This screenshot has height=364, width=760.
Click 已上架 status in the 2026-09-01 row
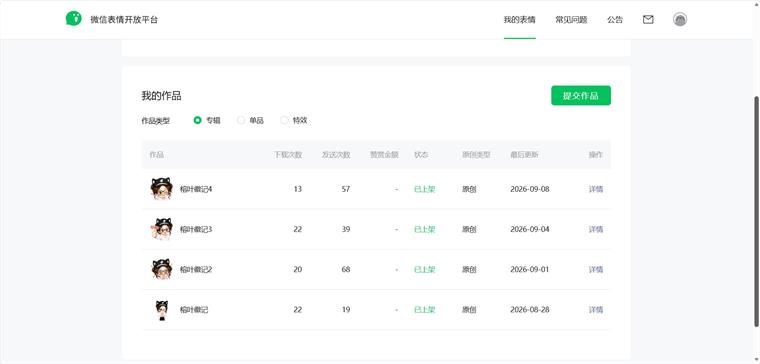click(425, 269)
